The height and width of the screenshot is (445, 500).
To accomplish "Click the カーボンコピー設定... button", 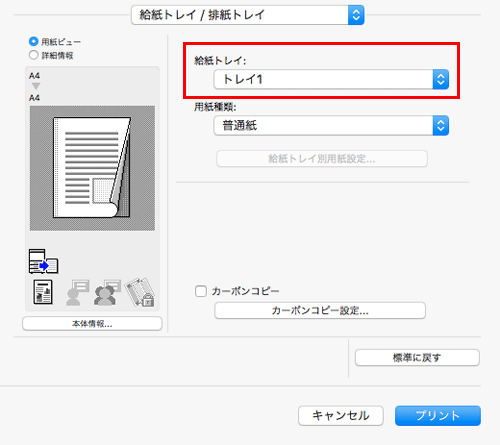I will pos(320,311).
